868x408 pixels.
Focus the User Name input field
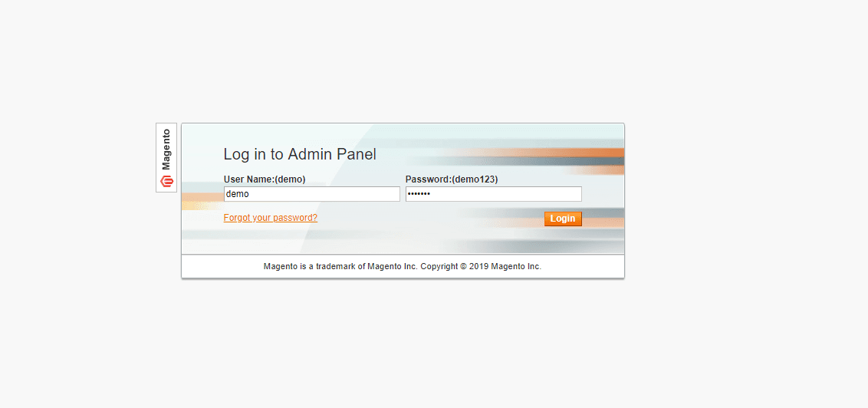click(x=311, y=194)
